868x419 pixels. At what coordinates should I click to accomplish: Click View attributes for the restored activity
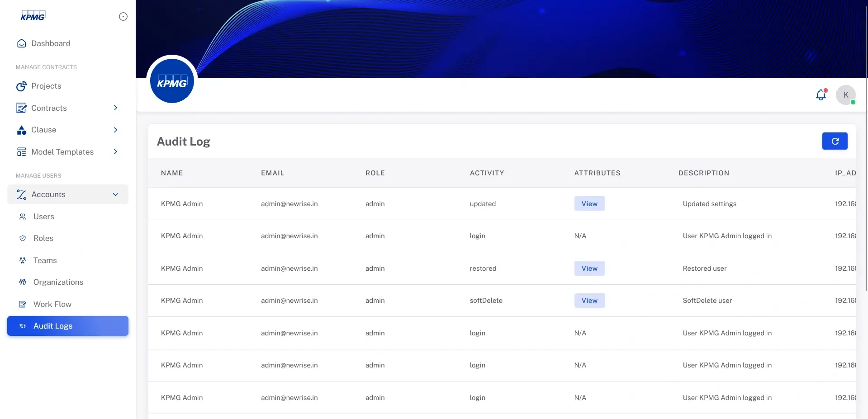(x=589, y=268)
